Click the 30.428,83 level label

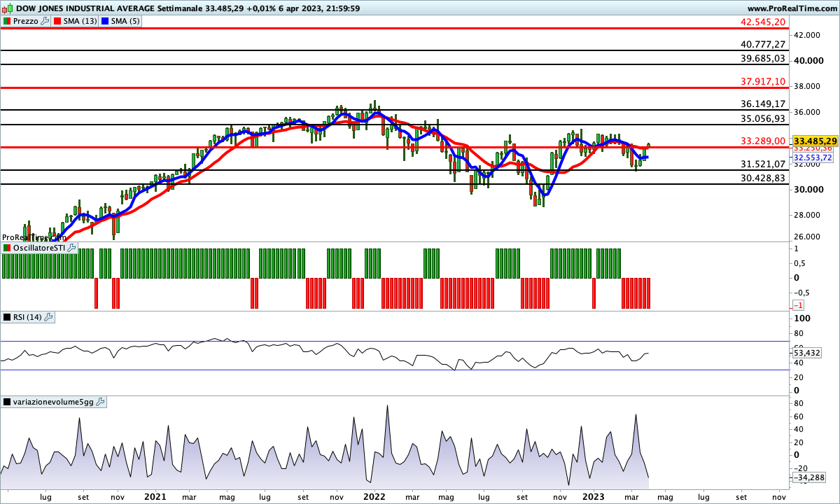763,178
